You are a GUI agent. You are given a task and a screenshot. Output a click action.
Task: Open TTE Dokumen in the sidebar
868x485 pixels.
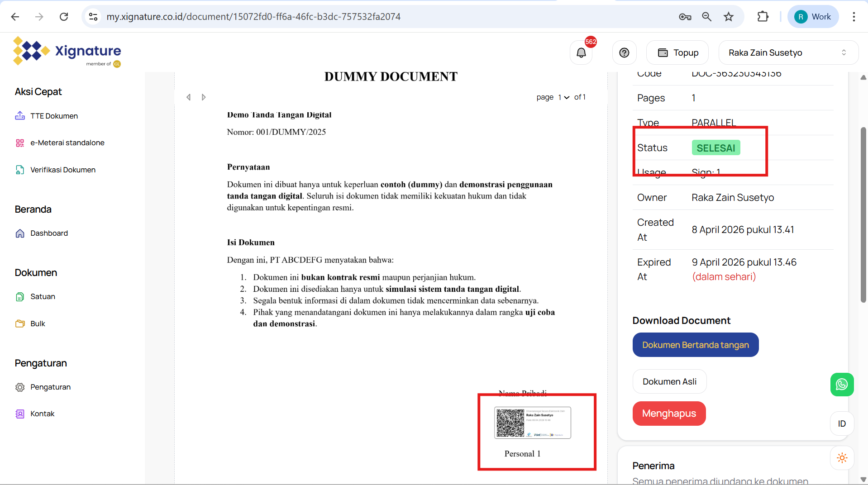54,116
